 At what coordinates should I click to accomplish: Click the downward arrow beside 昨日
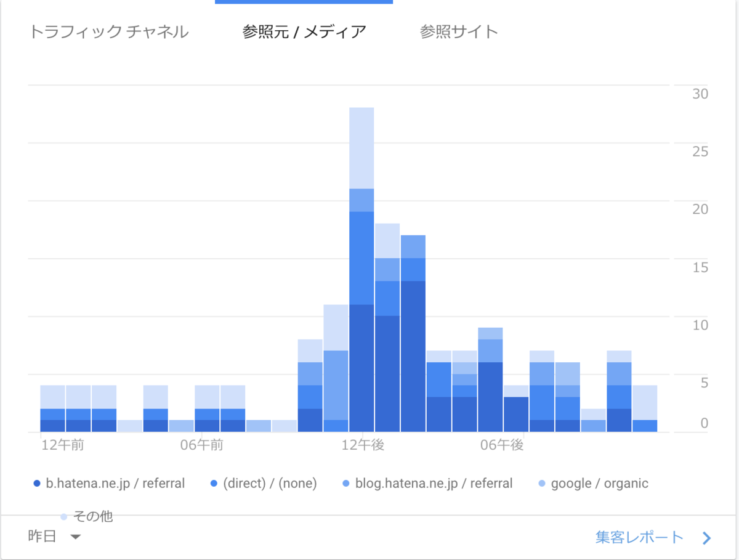coord(75,537)
